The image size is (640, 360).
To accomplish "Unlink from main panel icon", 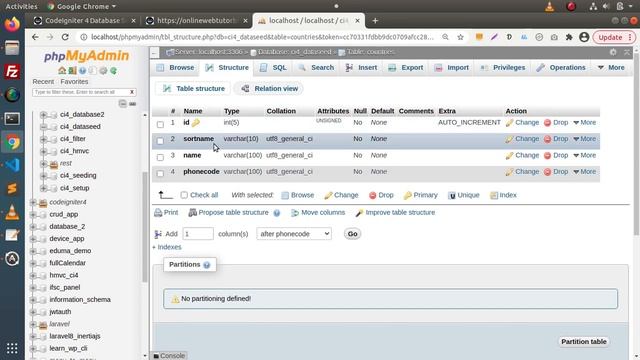I will (x=132, y=104).
